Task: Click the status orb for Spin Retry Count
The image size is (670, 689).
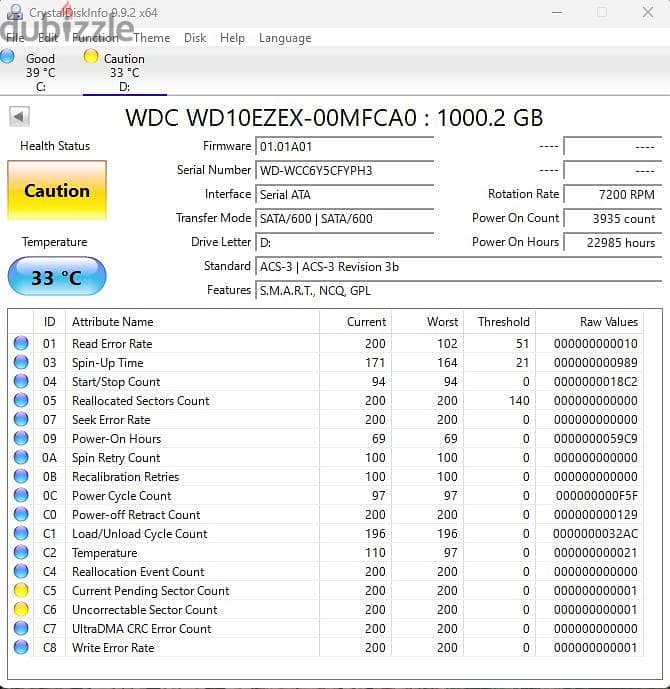Action: click(21, 457)
